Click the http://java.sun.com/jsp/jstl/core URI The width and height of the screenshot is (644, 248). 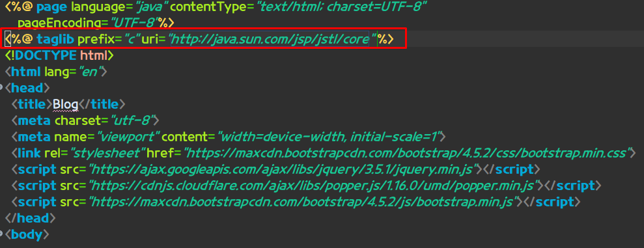point(270,40)
